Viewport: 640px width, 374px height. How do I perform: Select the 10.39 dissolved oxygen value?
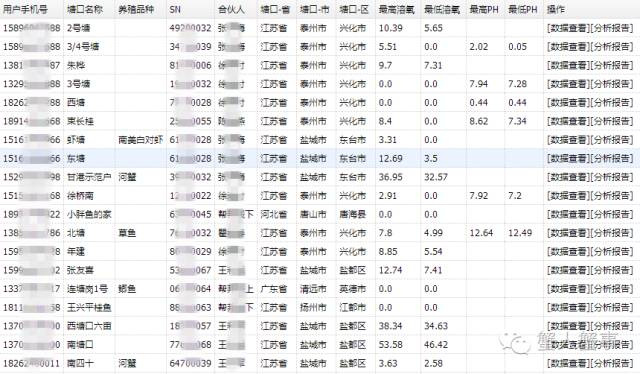pos(391,28)
